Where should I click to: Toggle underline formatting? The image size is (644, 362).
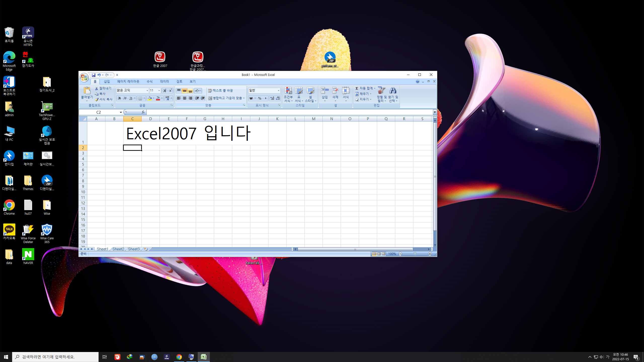(x=131, y=98)
